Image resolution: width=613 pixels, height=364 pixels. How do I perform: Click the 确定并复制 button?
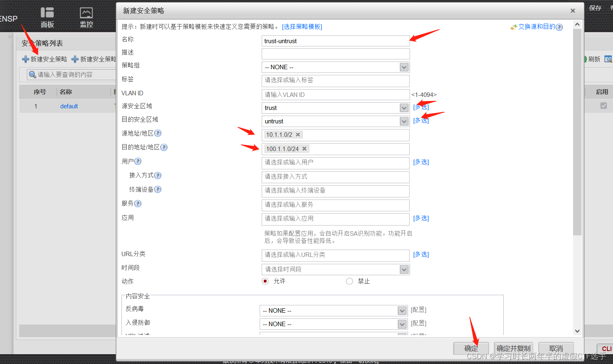pyautogui.click(x=514, y=349)
